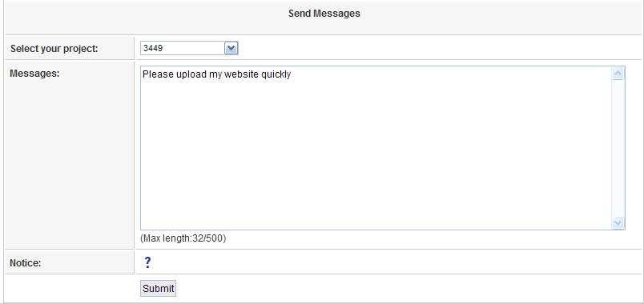644x304 pixels.
Task: Submit the message form
Action: click(x=158, y=289)
